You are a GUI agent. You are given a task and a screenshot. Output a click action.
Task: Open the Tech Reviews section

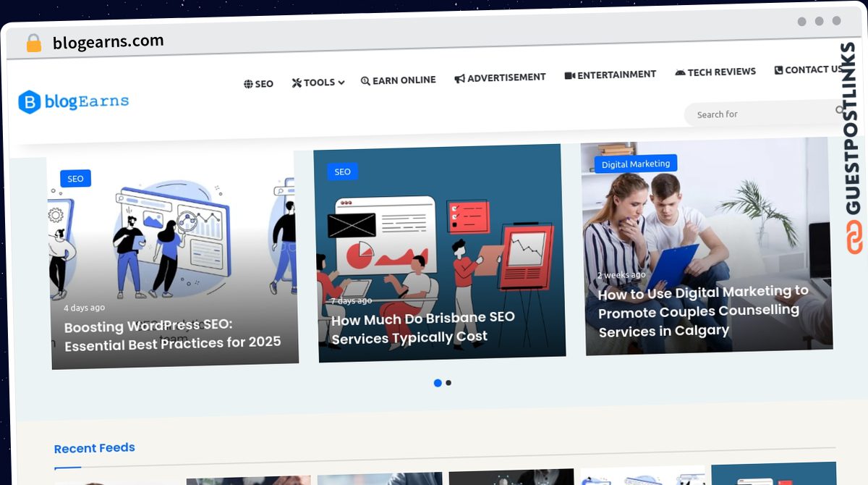pos(715,72)
